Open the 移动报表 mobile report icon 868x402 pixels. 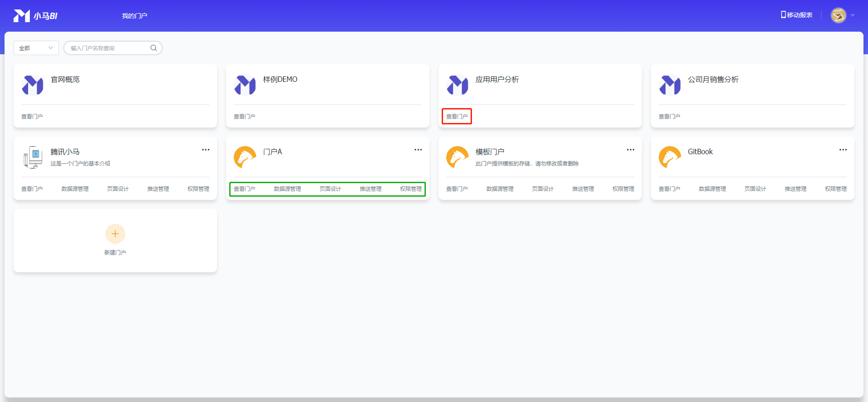coord(783,15)
